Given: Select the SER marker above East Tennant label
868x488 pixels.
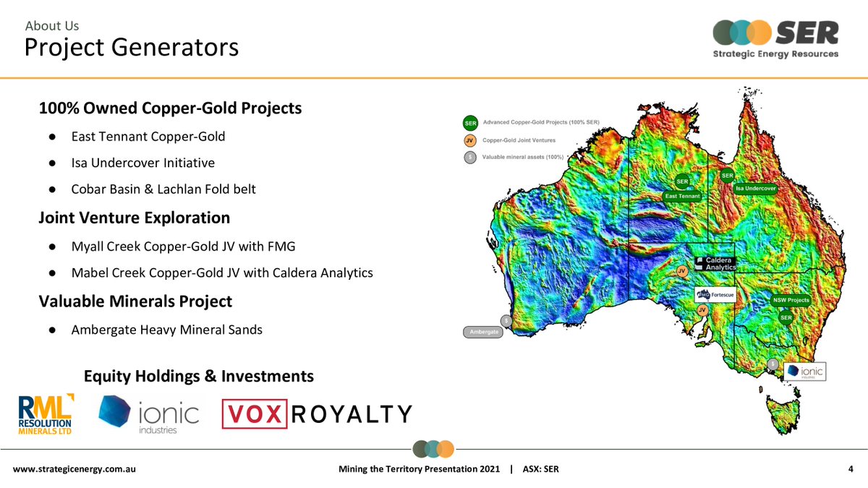Looking at the screenshot, I should point(681,181).
